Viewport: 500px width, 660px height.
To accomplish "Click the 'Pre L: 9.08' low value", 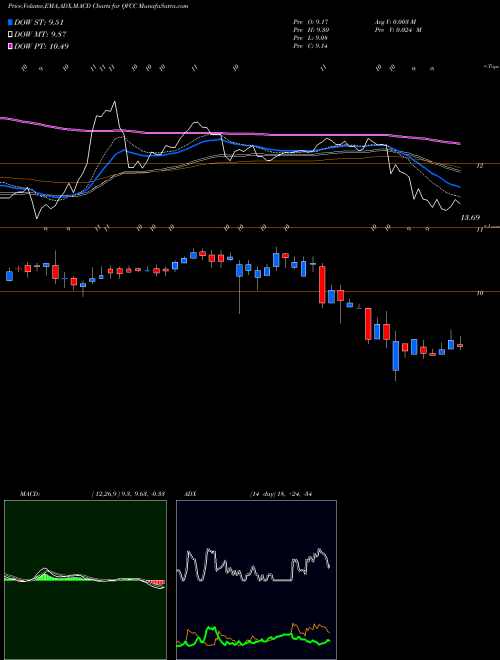I will (x=310, y=38).
